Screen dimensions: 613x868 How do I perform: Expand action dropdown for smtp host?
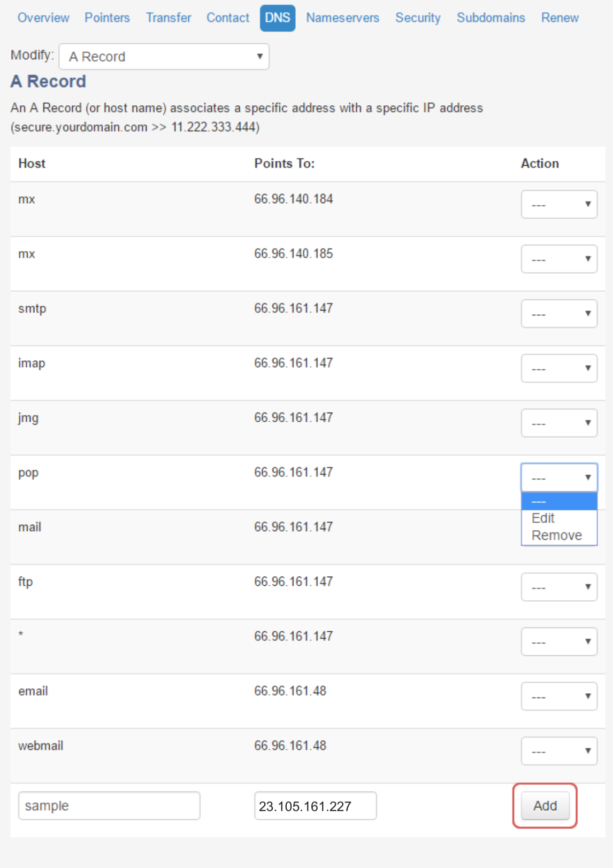click(559, 314)
